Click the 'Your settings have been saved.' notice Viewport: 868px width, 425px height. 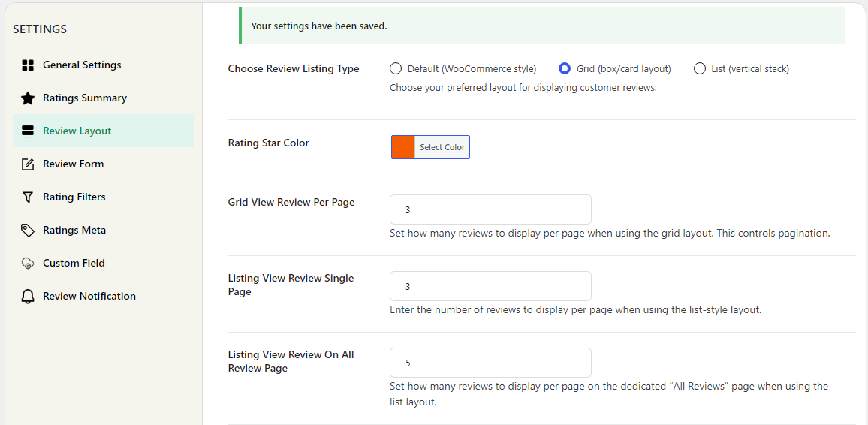(x=541, y=26)
